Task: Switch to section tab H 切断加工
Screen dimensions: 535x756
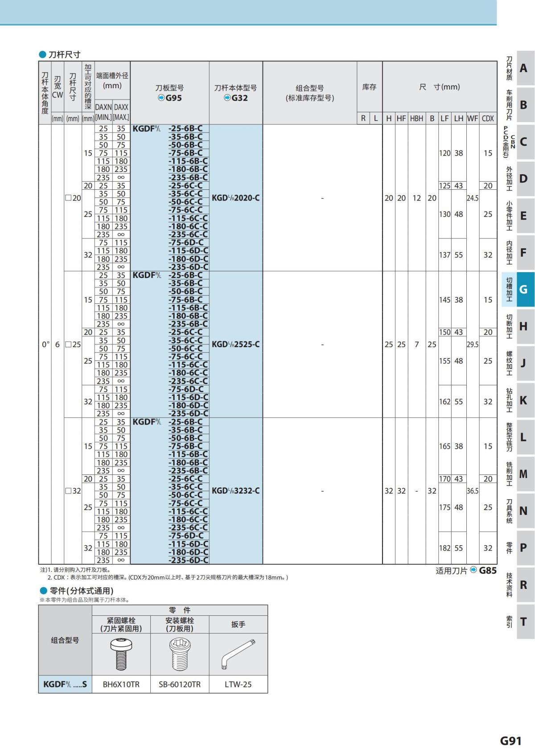Action: [x=518, y=326]
